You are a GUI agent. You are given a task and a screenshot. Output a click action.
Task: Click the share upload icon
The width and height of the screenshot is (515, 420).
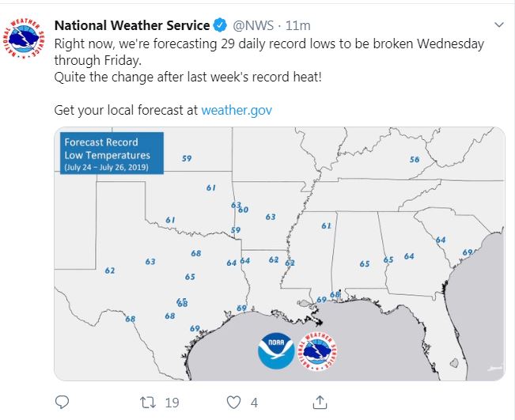tap(320, 403)
